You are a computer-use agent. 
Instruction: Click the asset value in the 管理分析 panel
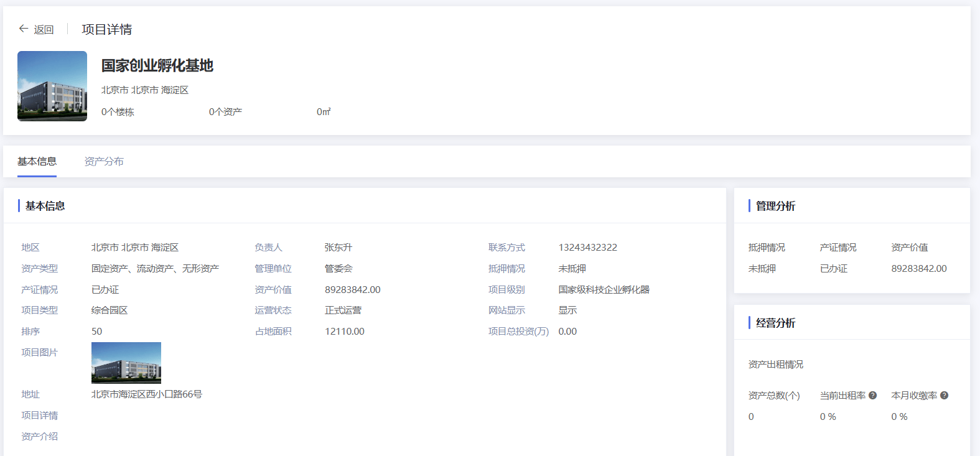point(918,269)
